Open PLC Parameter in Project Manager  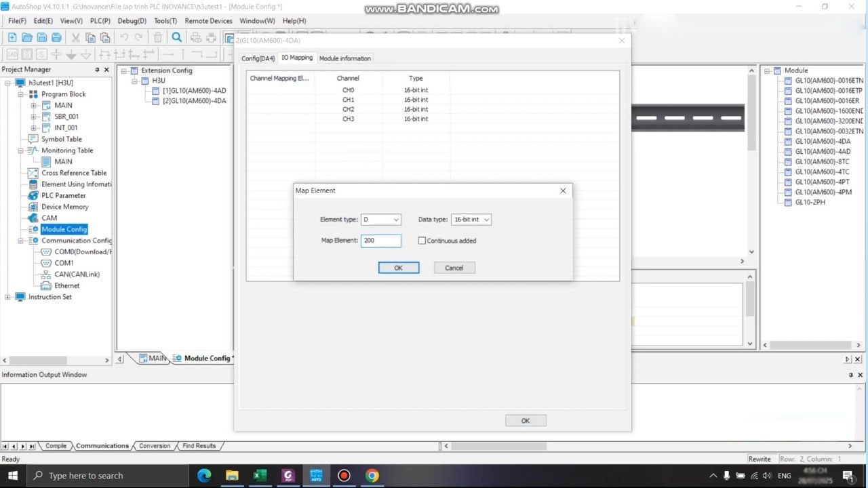[63, 195]
